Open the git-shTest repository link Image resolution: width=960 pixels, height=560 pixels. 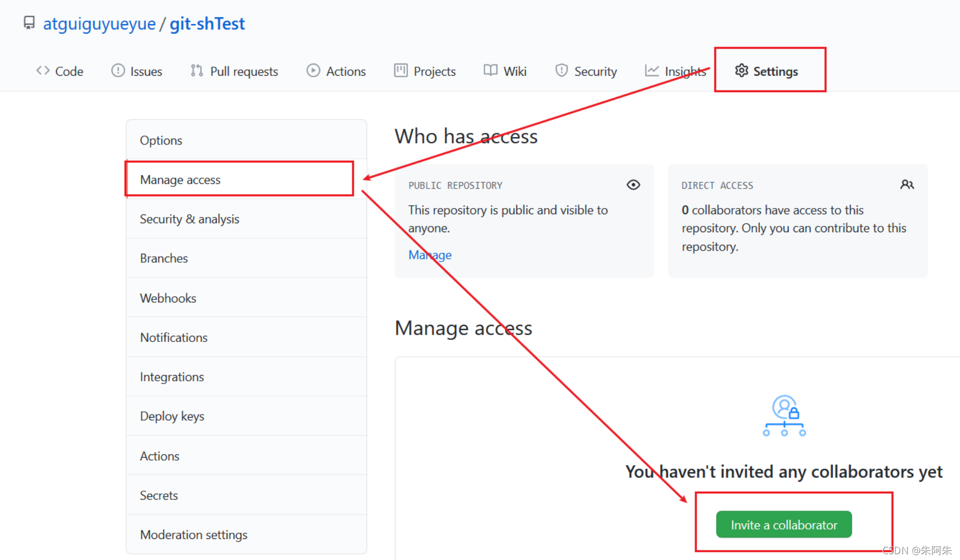207,24
